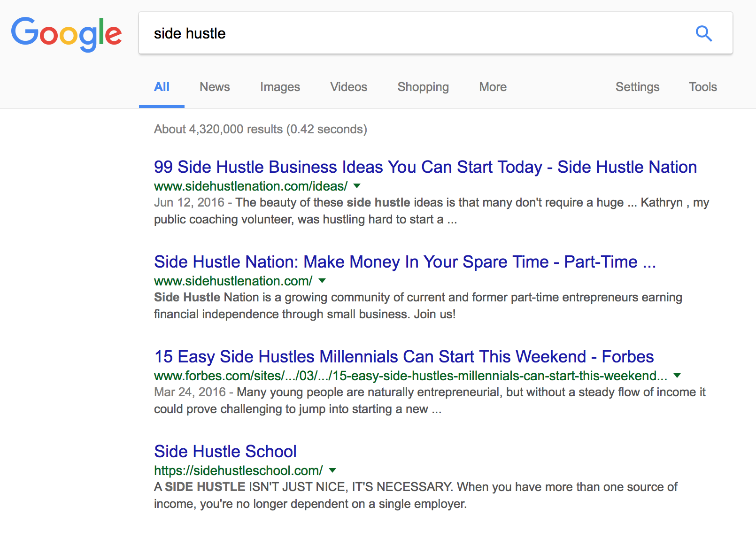This screenshot has height=538, width=756.
Task: Open the 'Side Hustle School' result
Action: (225, 452)
